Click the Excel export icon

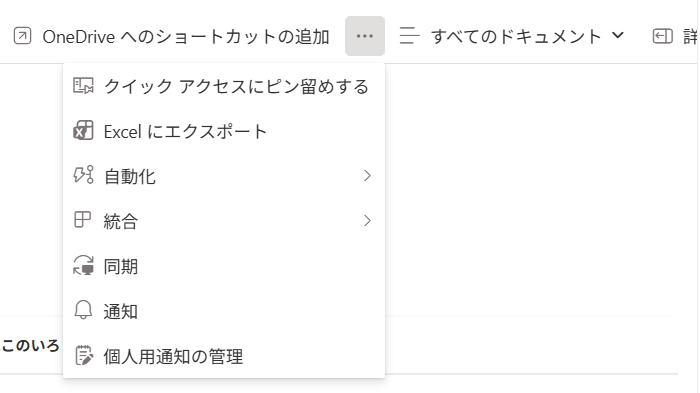(83, 131)
